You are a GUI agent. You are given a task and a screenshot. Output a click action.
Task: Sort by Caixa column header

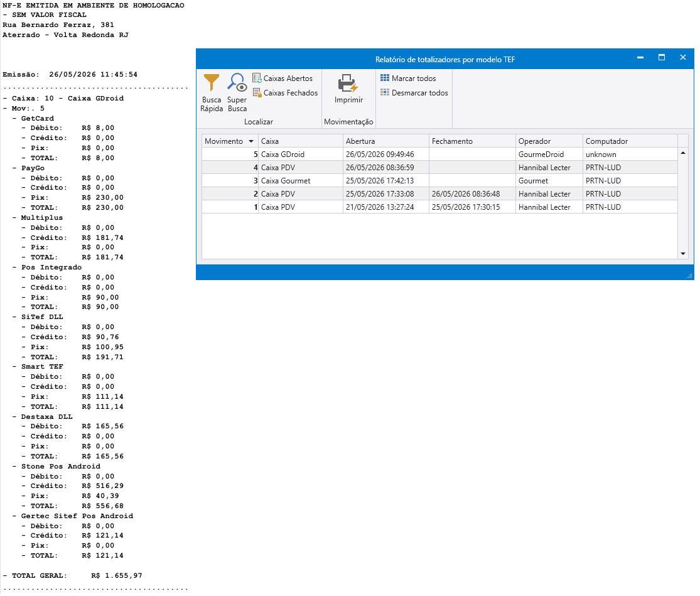pos(301,141)
